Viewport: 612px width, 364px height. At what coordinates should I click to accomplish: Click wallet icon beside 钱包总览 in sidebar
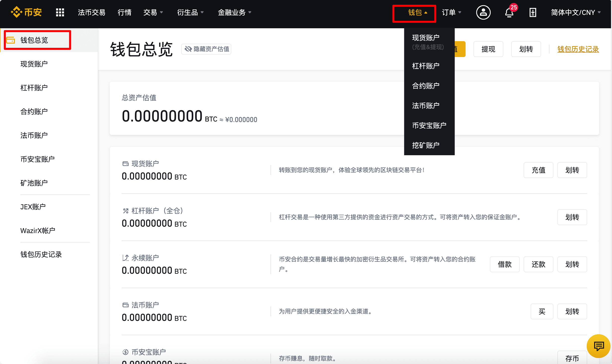pyautogui.click(x=11, y=40)
